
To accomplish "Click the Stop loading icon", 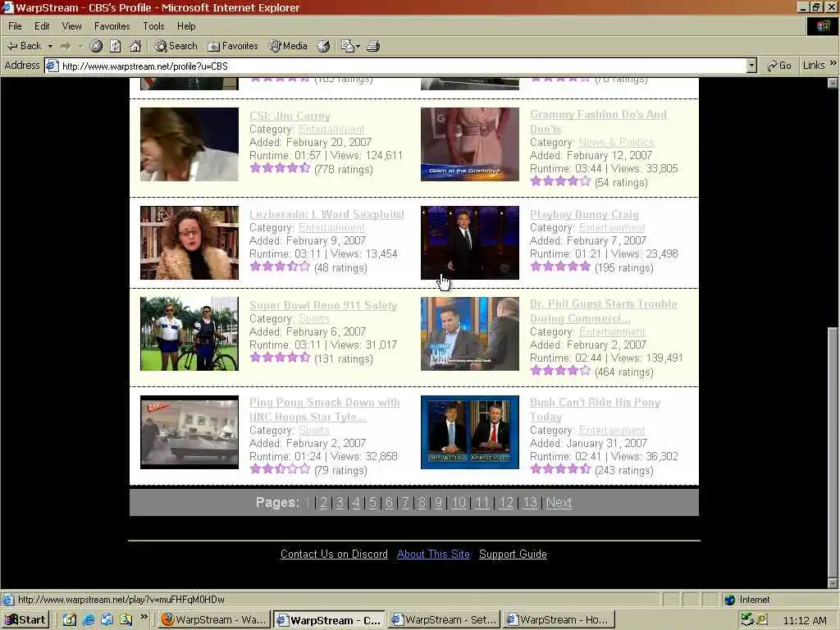I will pyautogui.click(x=96, y=46).
